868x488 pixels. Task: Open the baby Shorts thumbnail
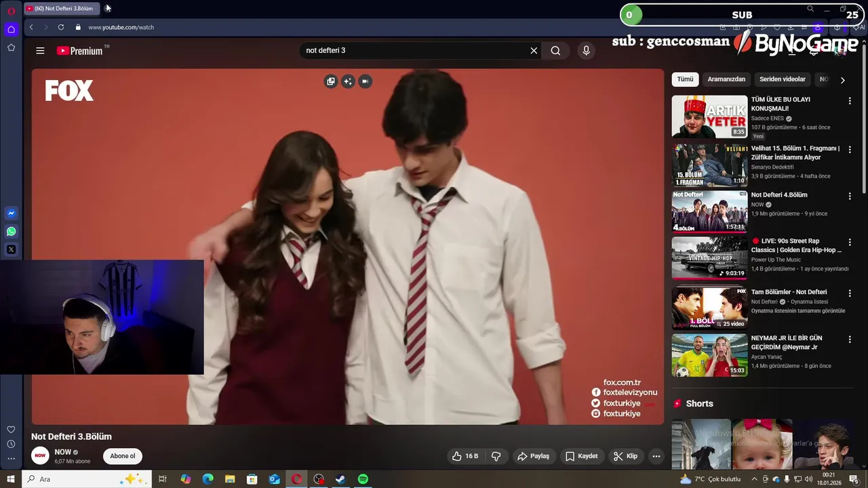click(762, 445)
